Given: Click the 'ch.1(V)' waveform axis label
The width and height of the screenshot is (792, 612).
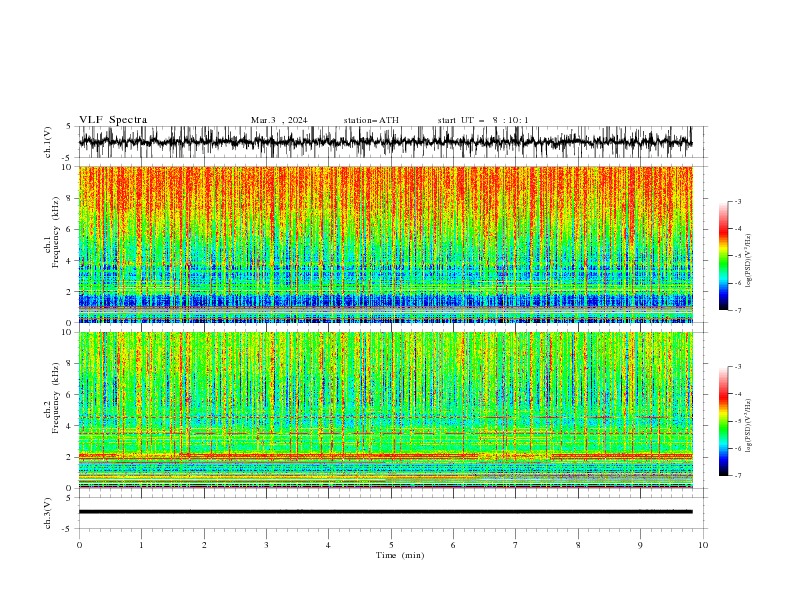Looking at the screenshot, I should pos(48,142).
